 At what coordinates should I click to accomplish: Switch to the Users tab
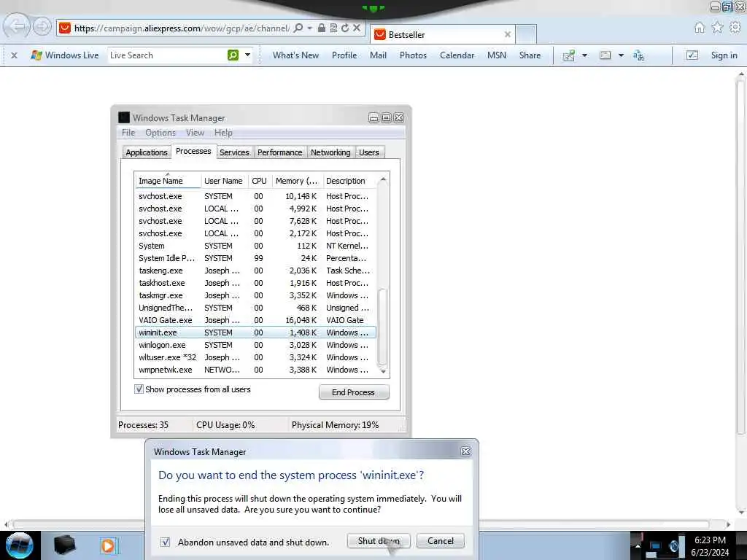[x=369, y=152]
